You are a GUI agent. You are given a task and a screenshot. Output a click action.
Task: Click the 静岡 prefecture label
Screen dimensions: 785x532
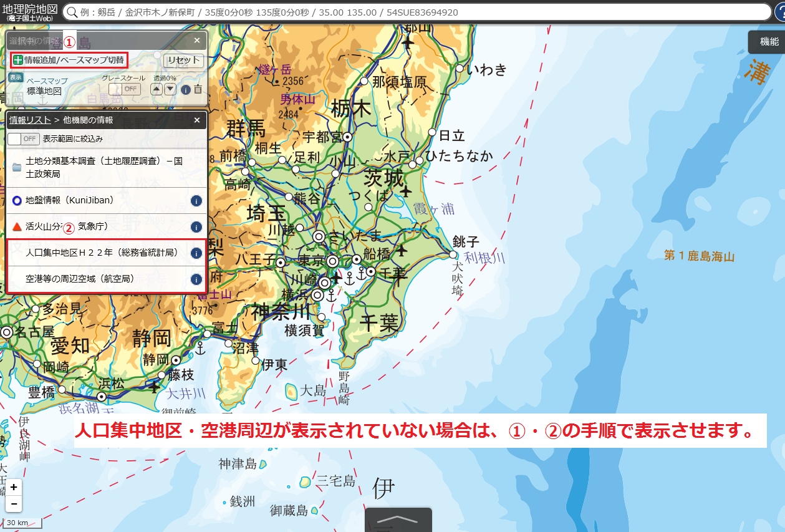152,339
